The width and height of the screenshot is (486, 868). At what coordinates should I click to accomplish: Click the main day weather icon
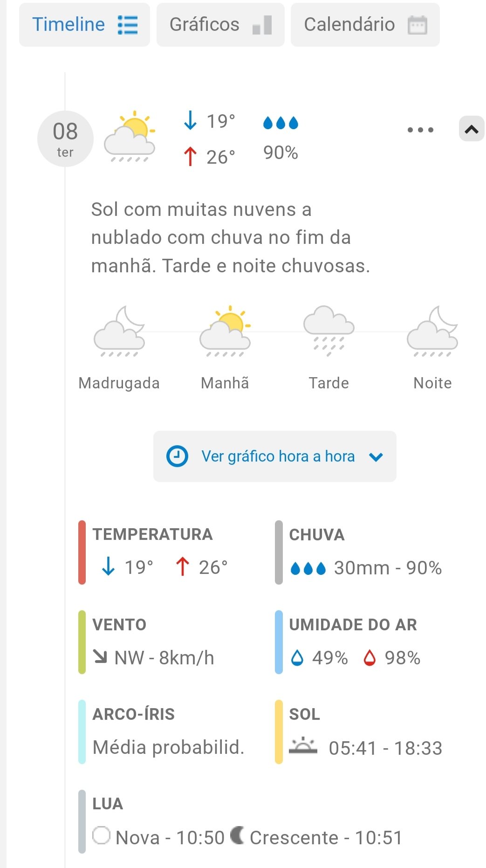130,136
